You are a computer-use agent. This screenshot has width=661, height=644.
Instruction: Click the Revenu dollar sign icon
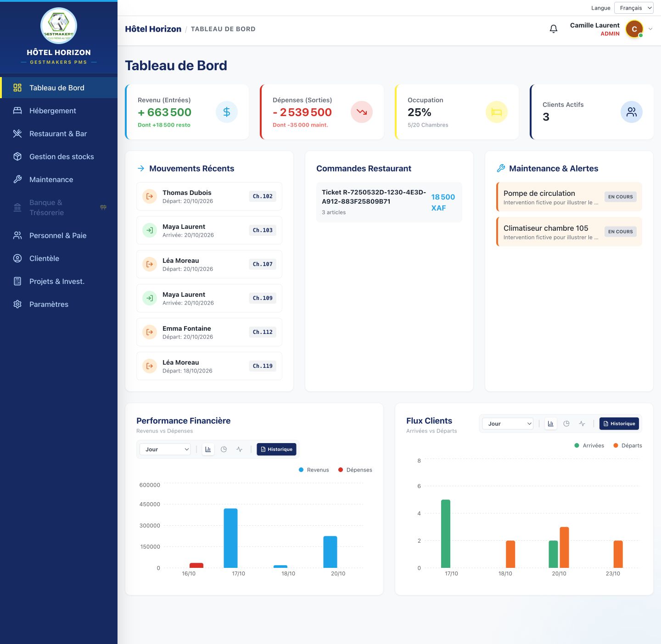click(x=227, y=112)
